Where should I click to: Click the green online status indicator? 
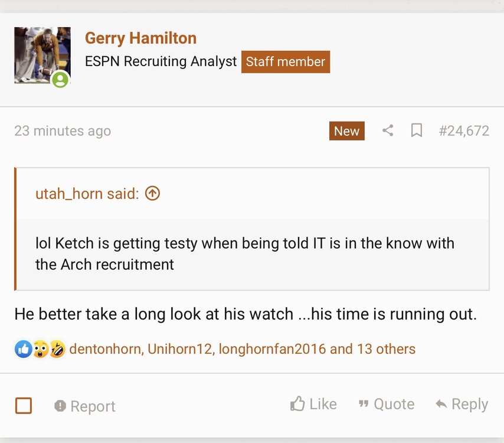60,79
